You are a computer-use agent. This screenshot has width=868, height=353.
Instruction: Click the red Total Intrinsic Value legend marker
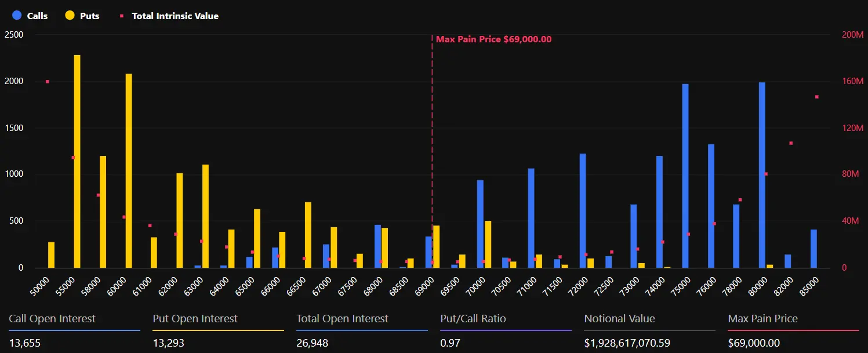point(122,16)
